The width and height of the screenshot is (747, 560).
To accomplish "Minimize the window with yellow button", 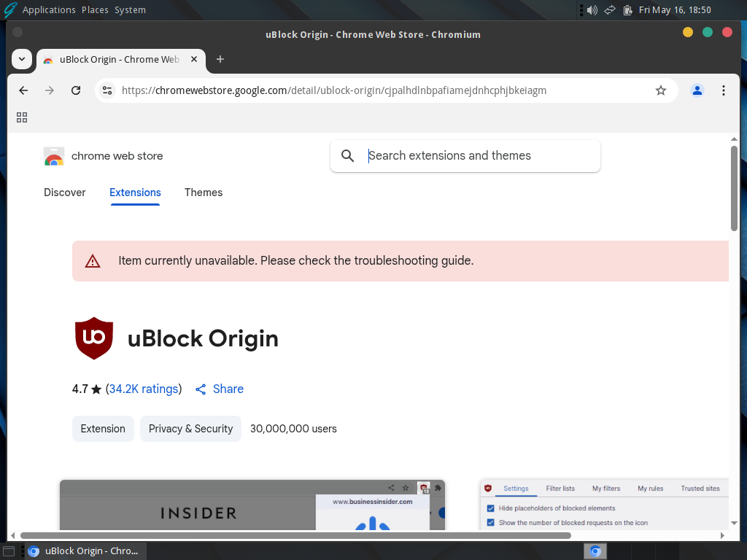I will click(687, 32).
